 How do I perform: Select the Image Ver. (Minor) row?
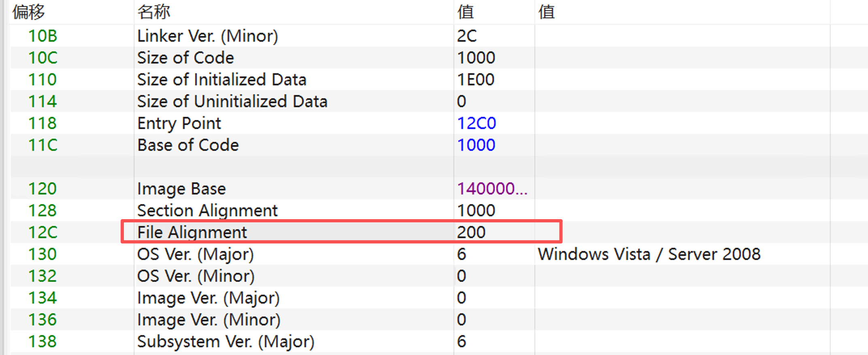pyautogui.click(x=208, y=320)
